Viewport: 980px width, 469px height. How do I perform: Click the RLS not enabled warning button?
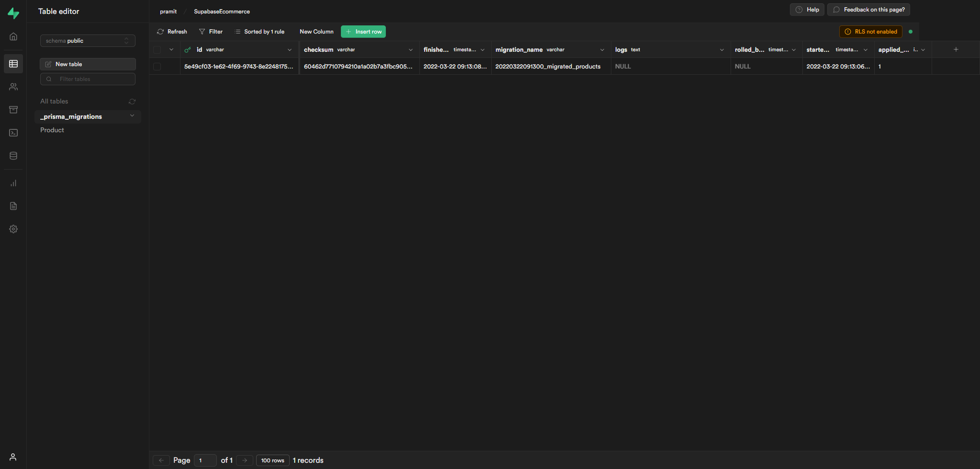(871, 32)
